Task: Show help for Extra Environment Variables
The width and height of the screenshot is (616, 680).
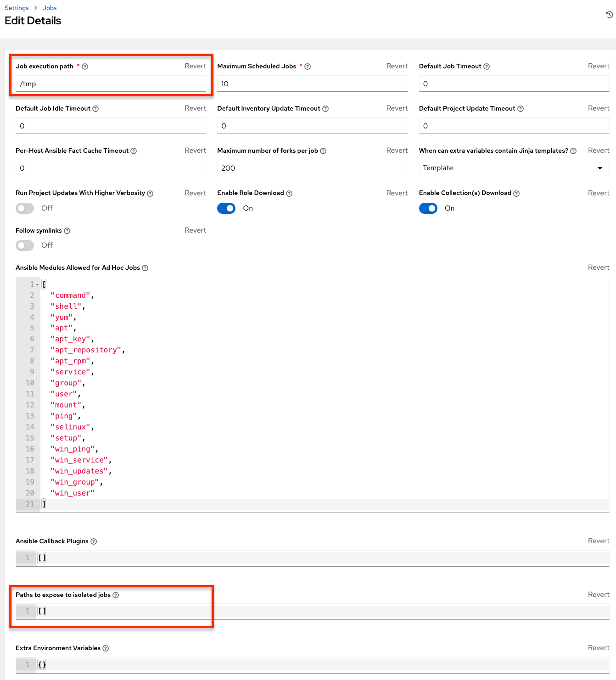Action: point(106,648)
